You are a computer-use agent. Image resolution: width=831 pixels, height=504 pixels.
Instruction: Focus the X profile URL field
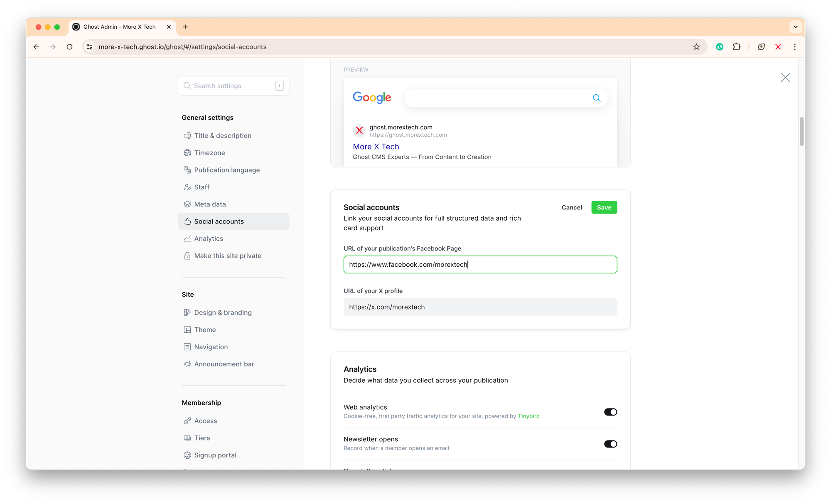480,307
